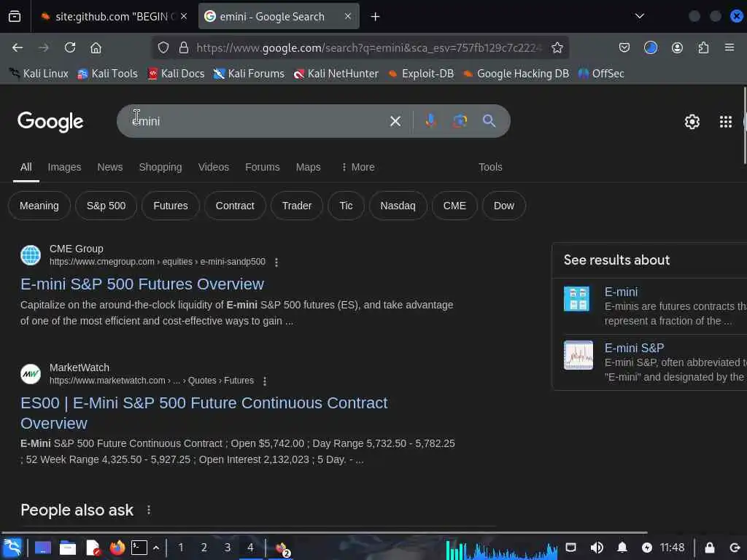The image size is (747, 560).
Task: Filter by Dow chip
Action: (503, 206)
